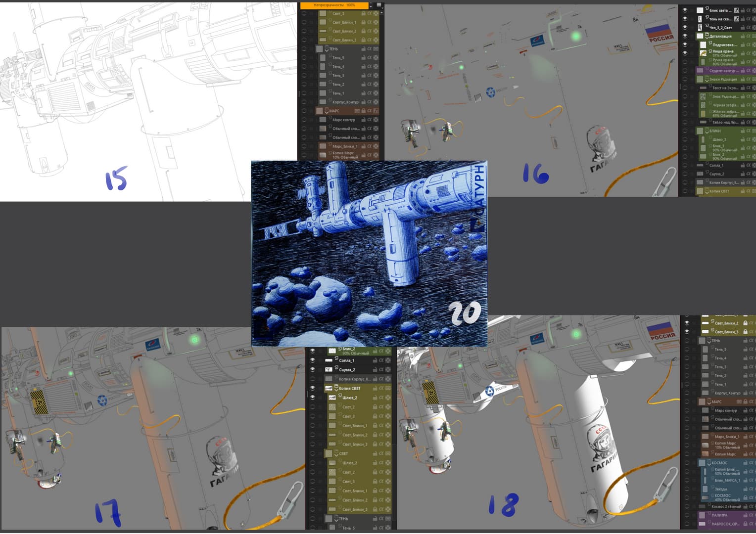The width and height of the screenshot is (756, 534).
Task: Toggle inherit alpha on Табло над Лю layer
Action: pyautogui.click(x=748, y=122)
